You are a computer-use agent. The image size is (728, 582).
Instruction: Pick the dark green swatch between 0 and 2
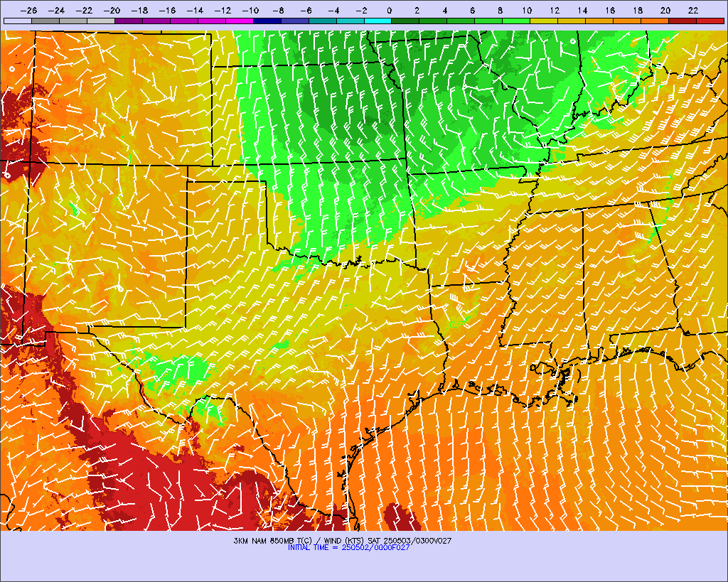pyautogui.click(x=405, y=21)
